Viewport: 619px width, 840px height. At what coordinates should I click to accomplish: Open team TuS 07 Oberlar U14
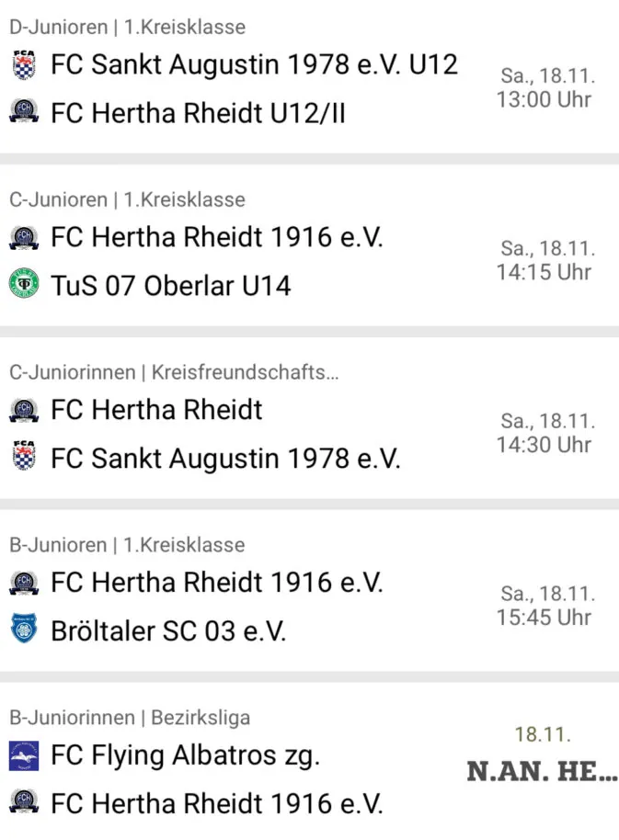170,286
